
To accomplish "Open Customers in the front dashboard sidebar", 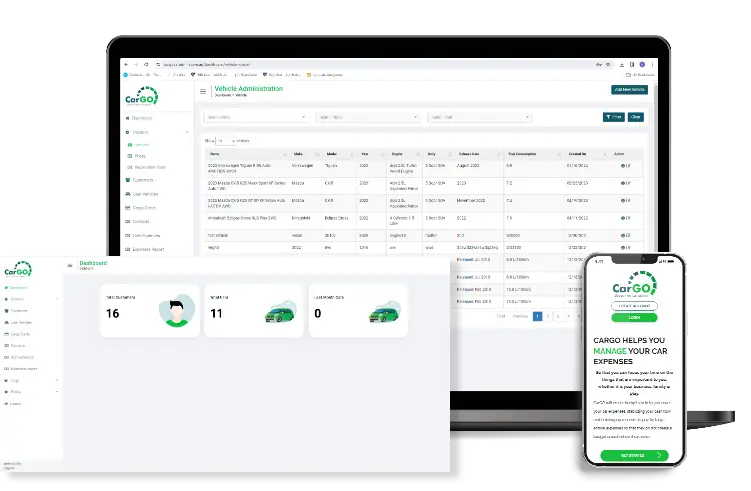I will (20, 310).
